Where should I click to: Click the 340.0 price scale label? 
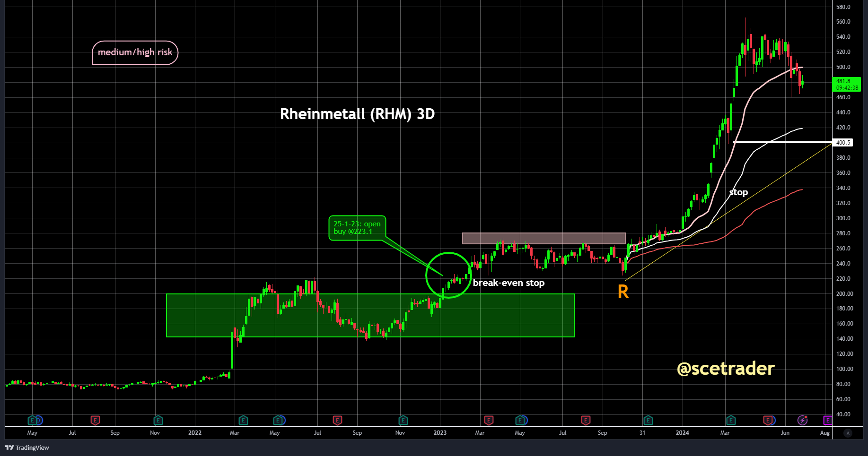(x=843, y=188)
